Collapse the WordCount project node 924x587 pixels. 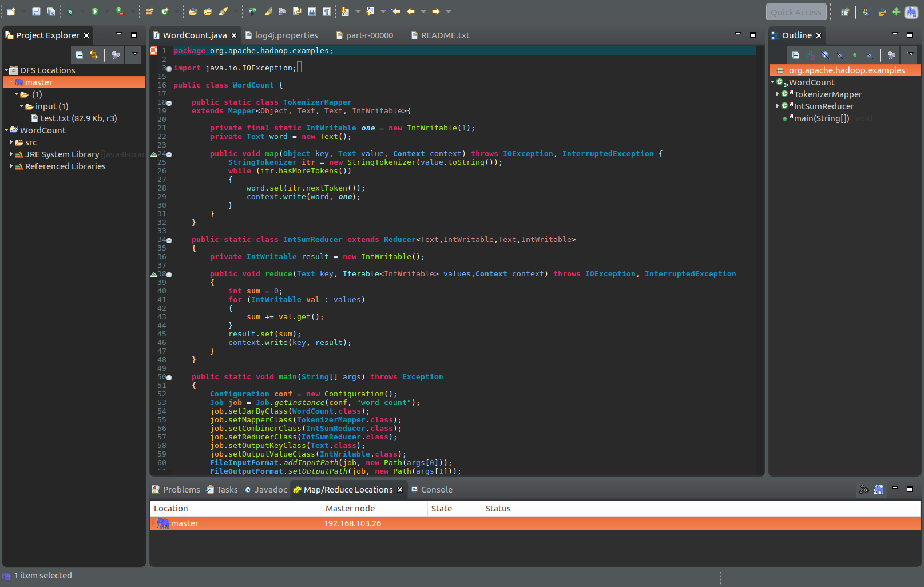click(6, 130)
